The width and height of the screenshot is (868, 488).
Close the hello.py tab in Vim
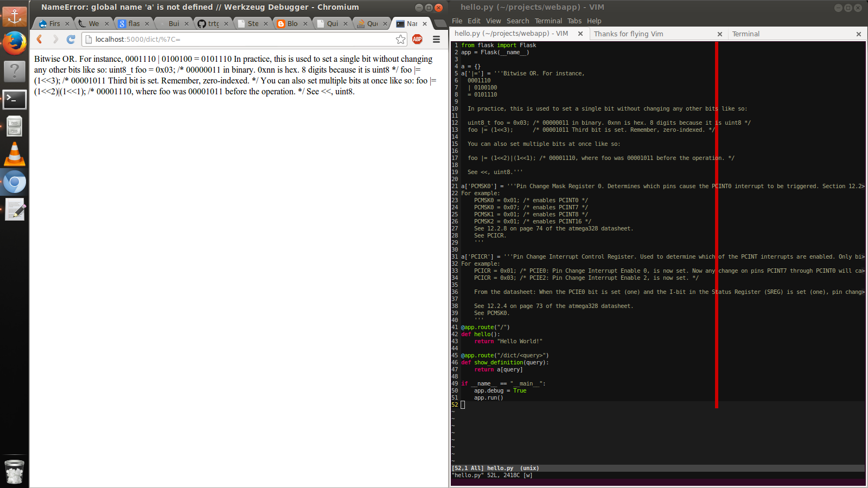tap(581, 34)
